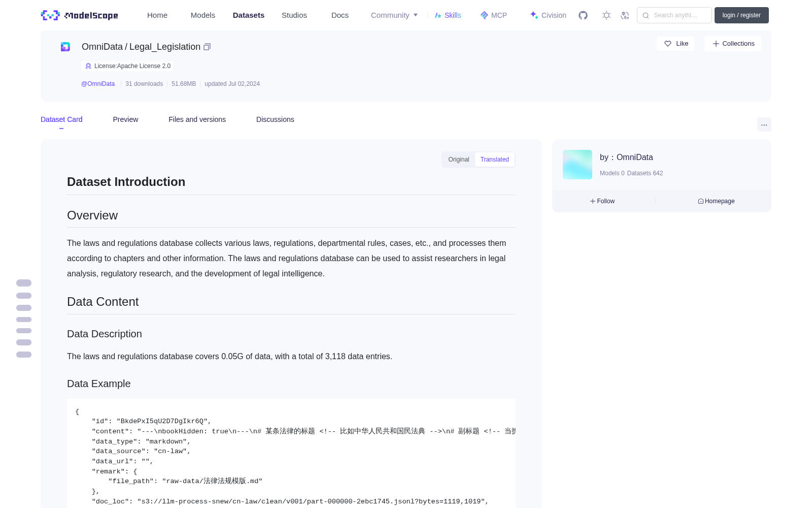Open the Civision sparkle link
Image resolution: width=812 pixels, height=508 pixels.
[548, 15]
